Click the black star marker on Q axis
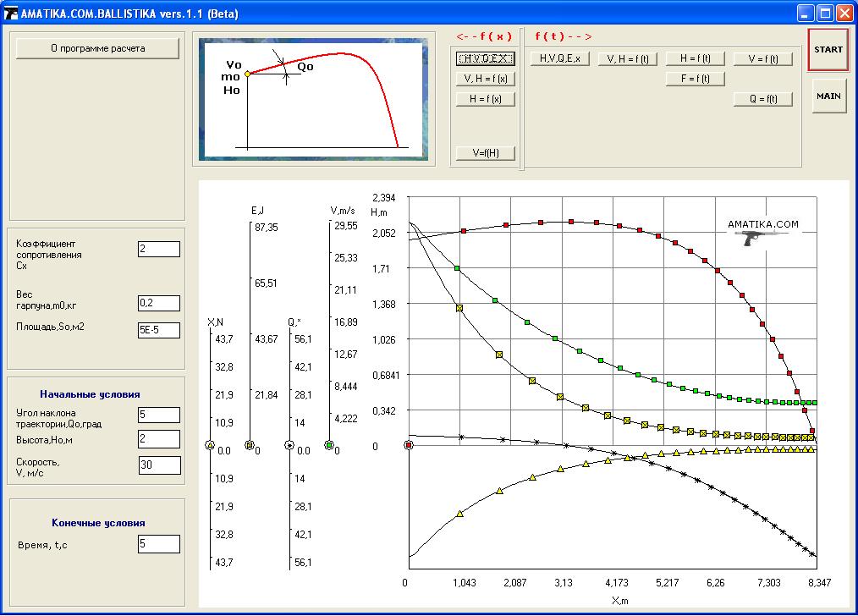 coord(289,445)
